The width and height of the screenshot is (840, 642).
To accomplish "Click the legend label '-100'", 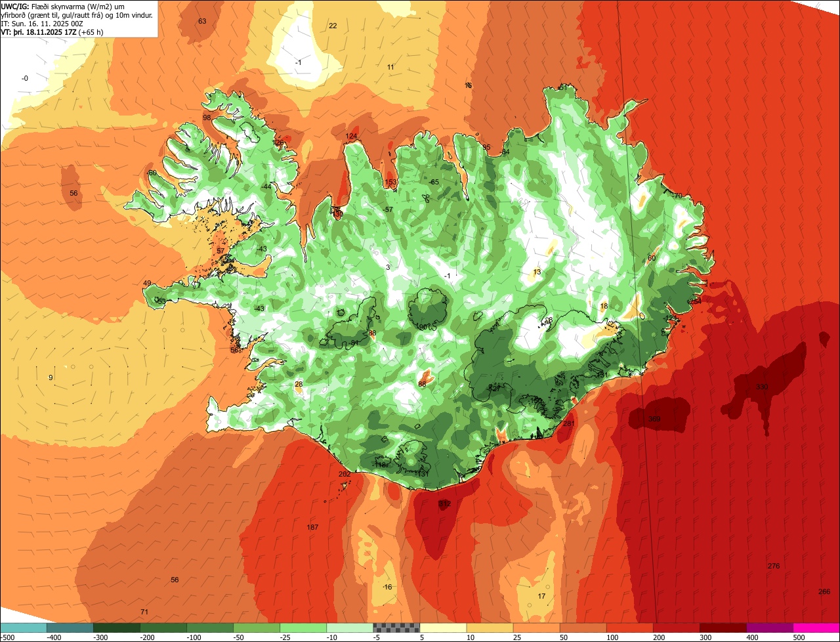I will click(194, 637).
